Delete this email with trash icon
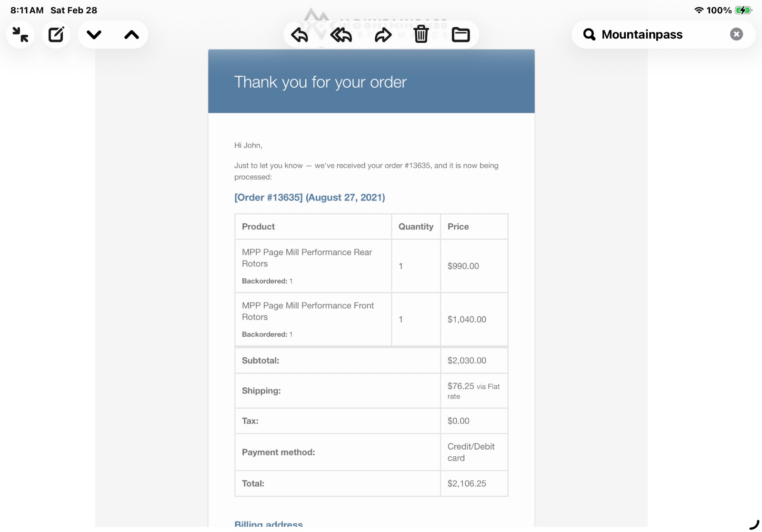 [421, 35]
